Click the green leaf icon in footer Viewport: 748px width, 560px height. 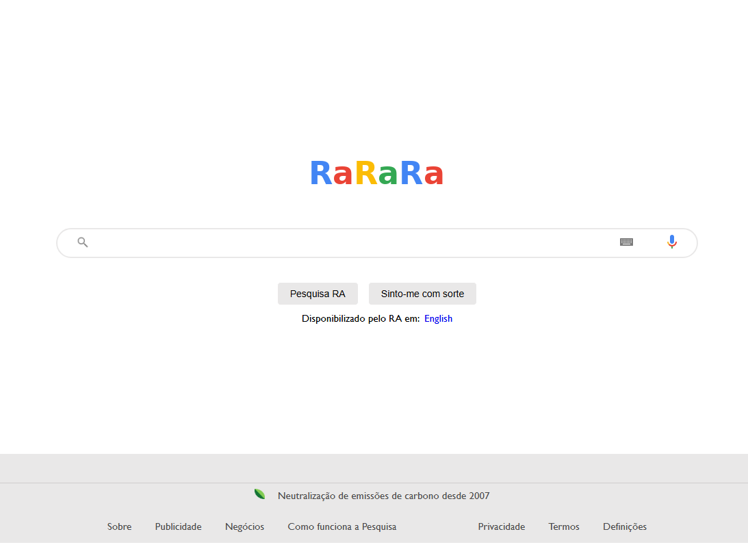[260, 494]
